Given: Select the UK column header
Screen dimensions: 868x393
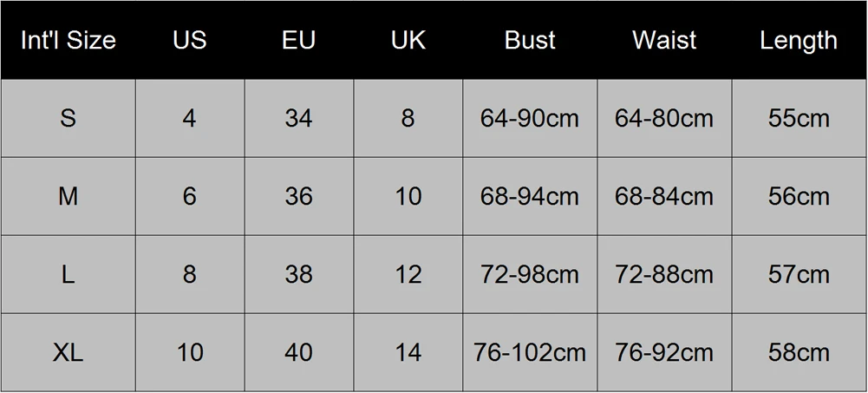Looking at the screenshot, I should [x=408, y=40].
